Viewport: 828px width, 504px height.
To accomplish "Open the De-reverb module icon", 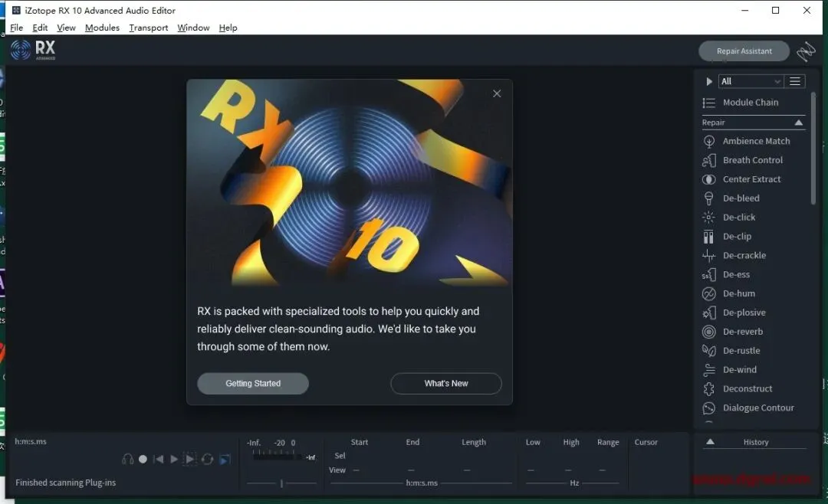I will 708,332.
